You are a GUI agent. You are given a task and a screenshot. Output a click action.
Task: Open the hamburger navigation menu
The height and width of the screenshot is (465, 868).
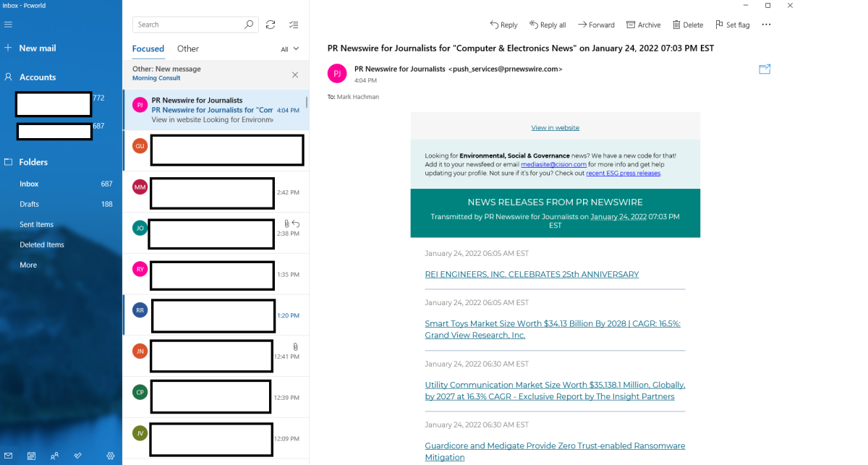(9, 25)
